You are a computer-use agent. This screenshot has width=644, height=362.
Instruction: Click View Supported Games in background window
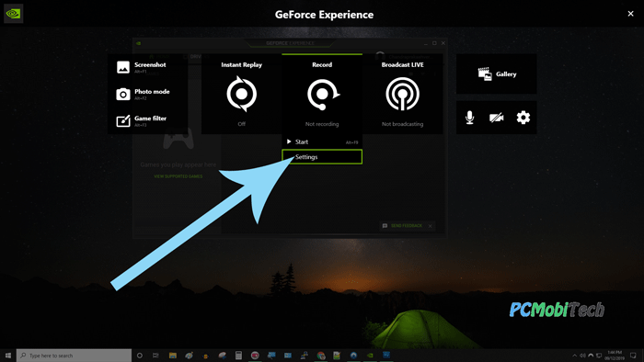point(178,176)
